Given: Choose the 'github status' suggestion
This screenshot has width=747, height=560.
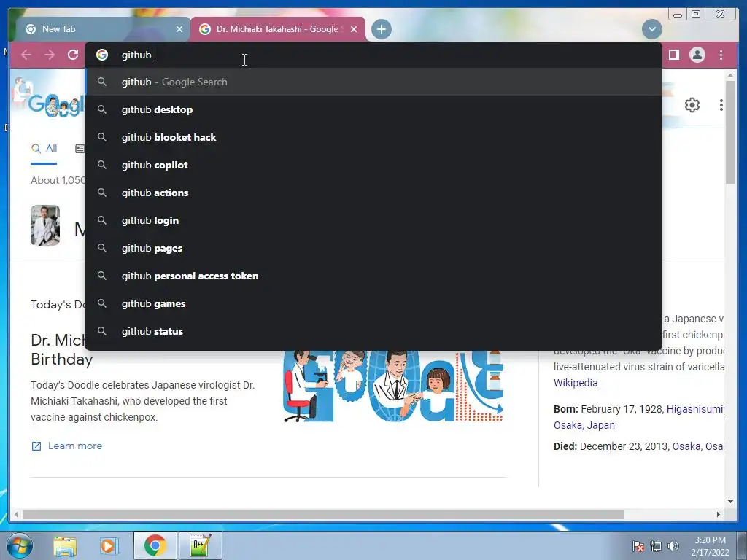Looking at the screenshot, I should 374,331.
